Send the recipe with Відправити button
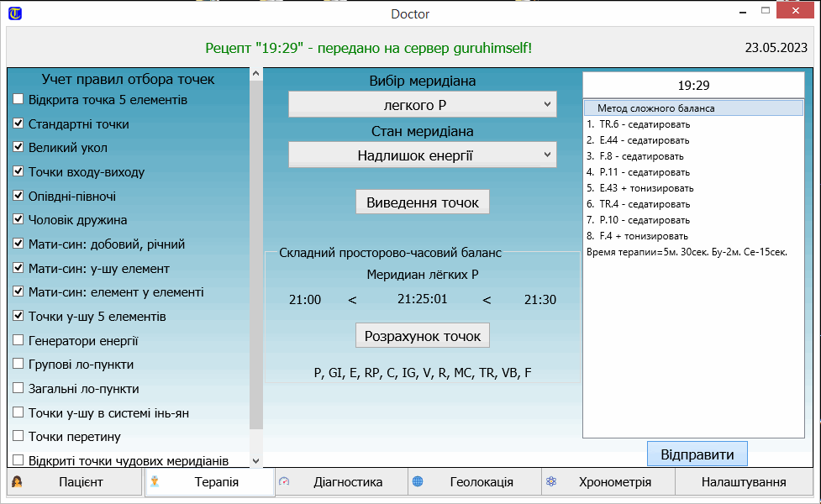 [697, 455]
